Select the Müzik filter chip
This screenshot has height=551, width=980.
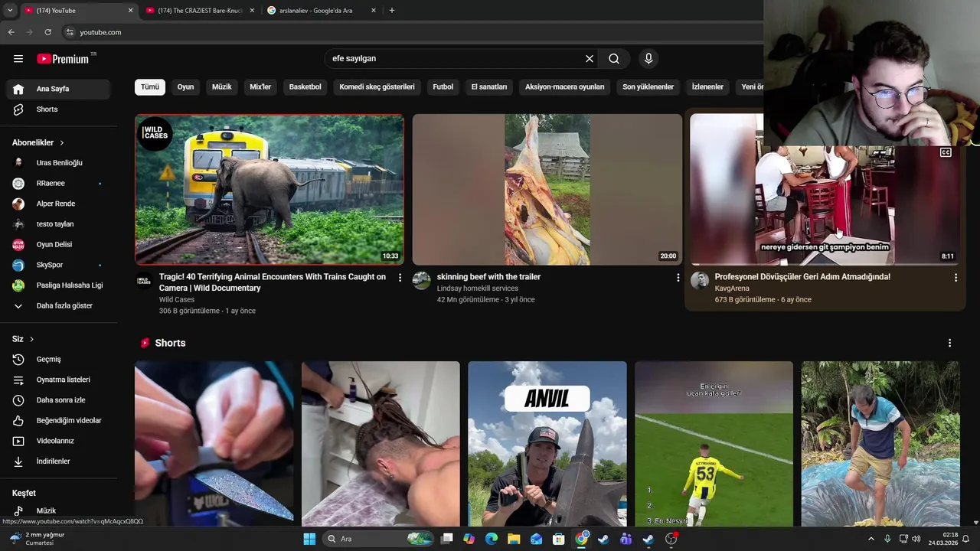pos(222,87)
